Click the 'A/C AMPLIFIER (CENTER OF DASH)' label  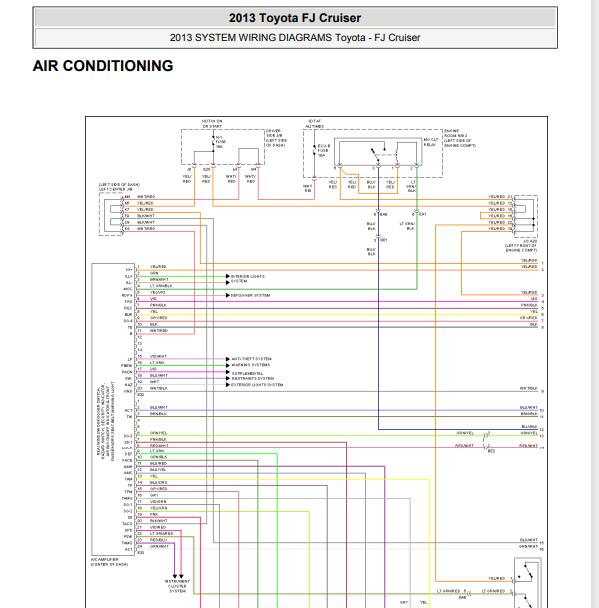pos(109,562)
